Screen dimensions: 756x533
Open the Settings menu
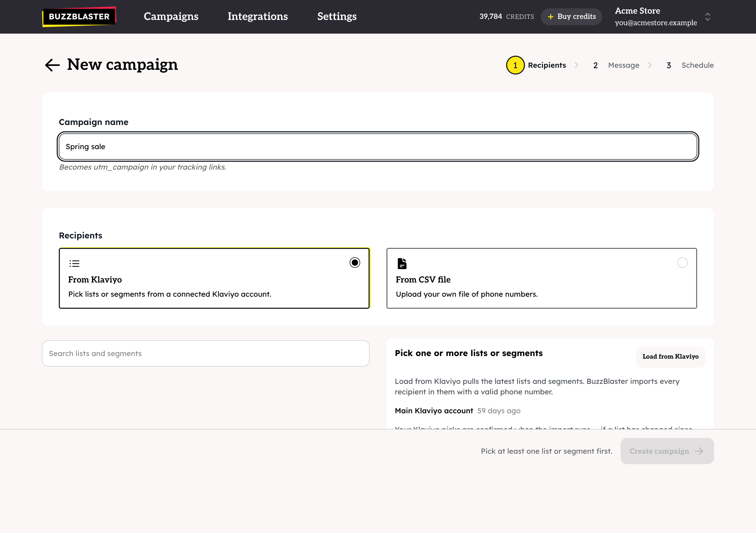point(337,17)
